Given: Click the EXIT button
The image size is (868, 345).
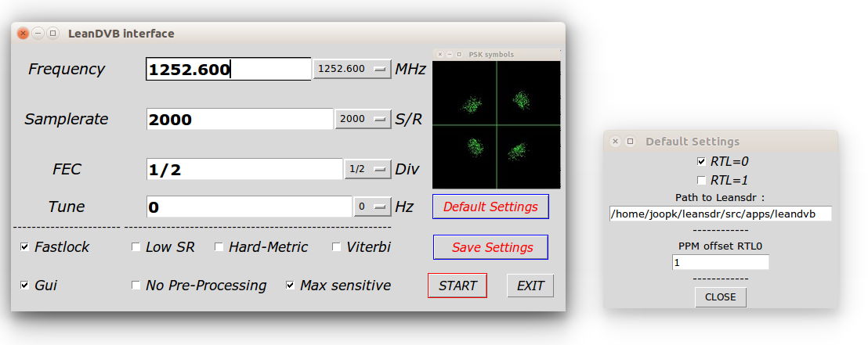Looking at the screenshot, I should [530, 286].
